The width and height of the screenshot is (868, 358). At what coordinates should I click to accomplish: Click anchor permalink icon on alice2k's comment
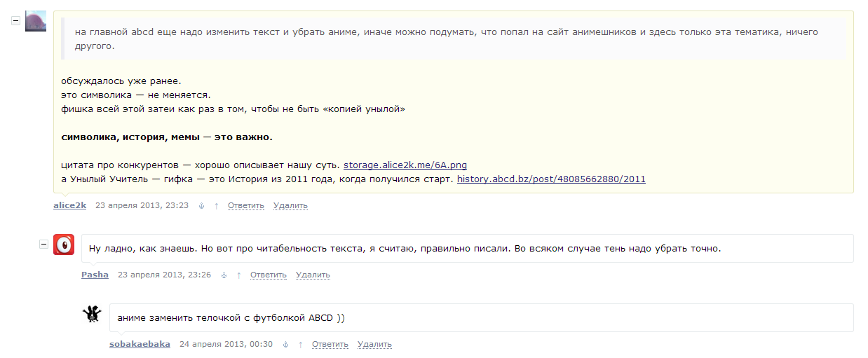pos(201,206)
